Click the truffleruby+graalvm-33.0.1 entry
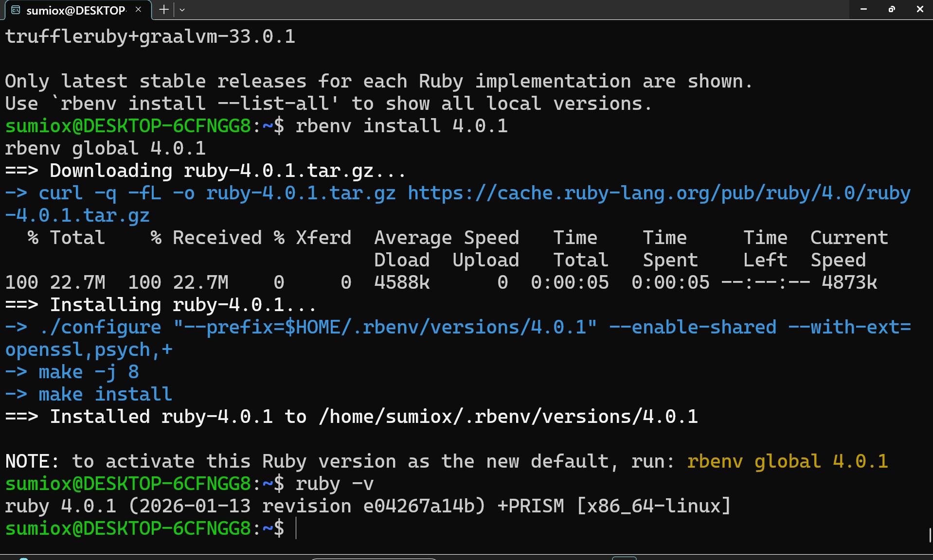 150,37
